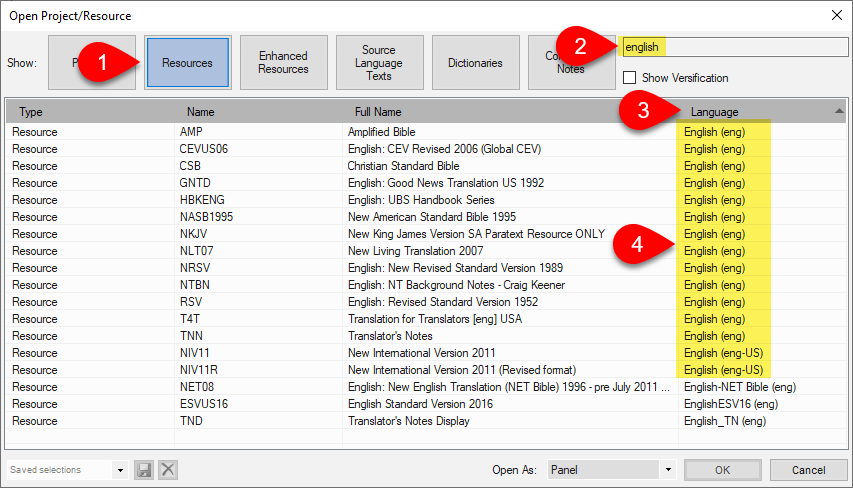Click 'New American Standard Bible 1995'

pos(431,217)
